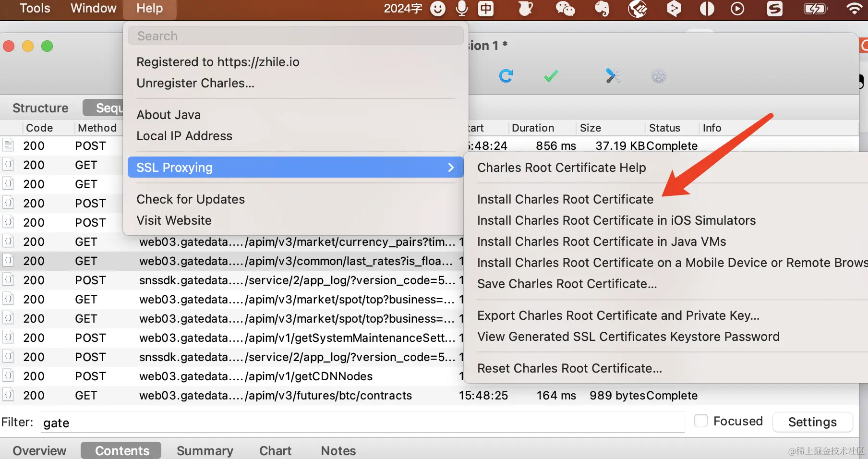
Task: Open the Notes tab
Action: click(x=338, y=450)
